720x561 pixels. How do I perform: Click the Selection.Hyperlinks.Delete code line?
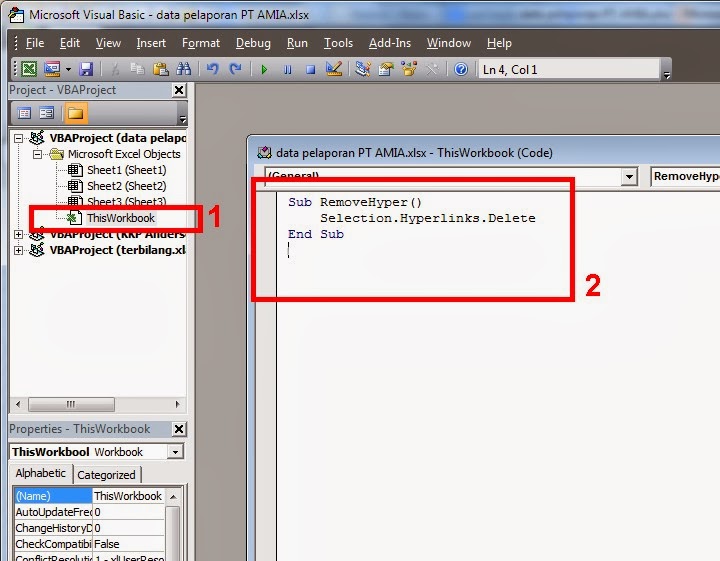pos(428,219)
